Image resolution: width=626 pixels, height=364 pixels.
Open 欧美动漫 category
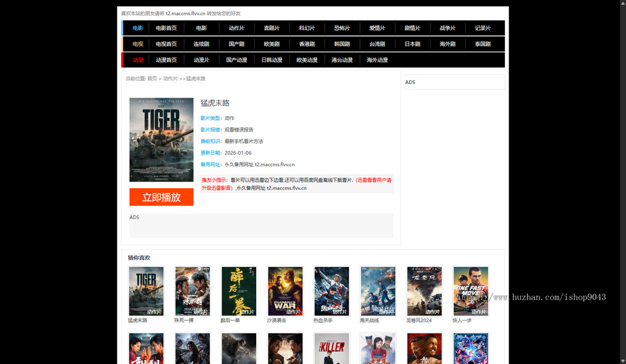click(307, 60)
